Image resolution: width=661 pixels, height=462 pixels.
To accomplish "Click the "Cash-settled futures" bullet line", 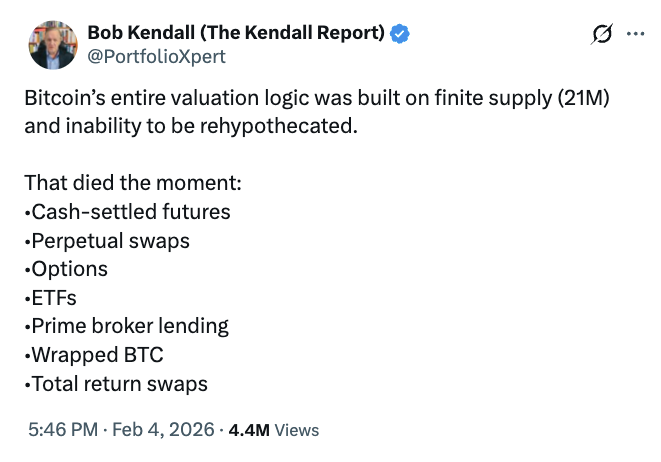I will coord(127,212).
